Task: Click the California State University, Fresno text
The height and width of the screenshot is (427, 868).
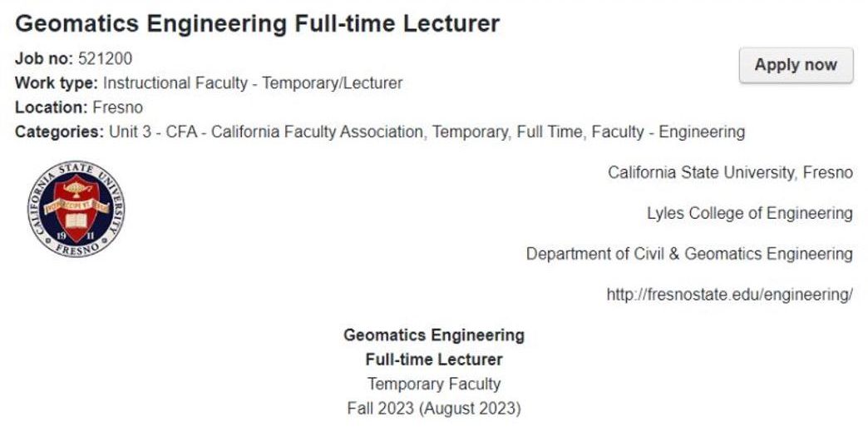Action: [730, 172]
